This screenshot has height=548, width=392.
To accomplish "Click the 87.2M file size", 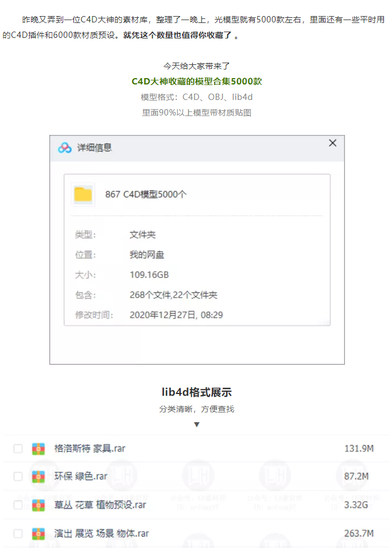I will (356, 476).
